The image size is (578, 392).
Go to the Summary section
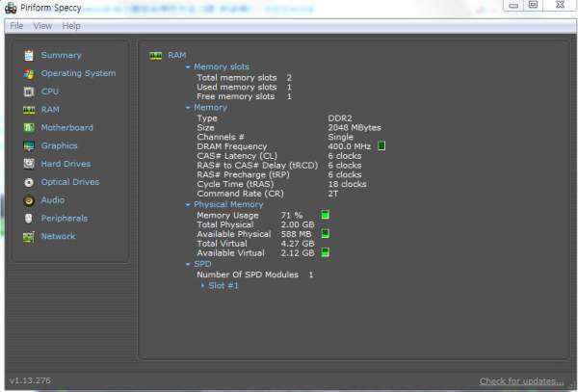62,55
